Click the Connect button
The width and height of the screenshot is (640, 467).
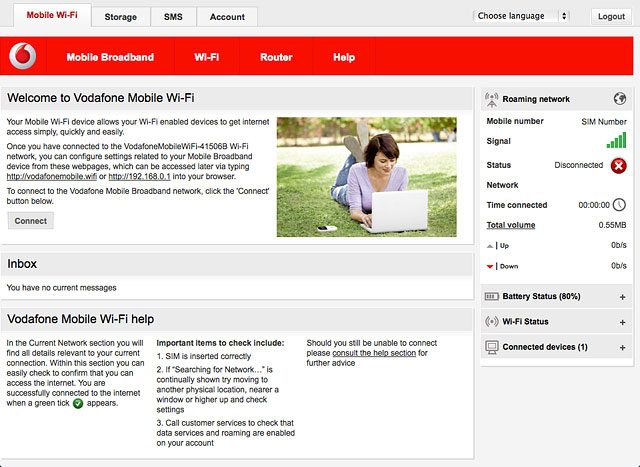point(31,221)
